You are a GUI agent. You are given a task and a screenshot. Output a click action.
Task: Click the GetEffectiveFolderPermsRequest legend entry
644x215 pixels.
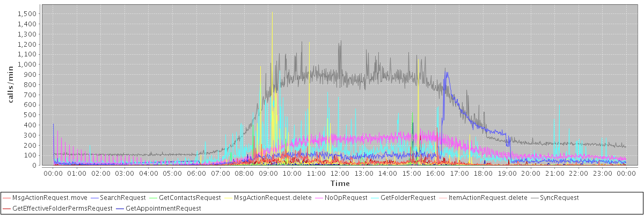pos(62,208)
